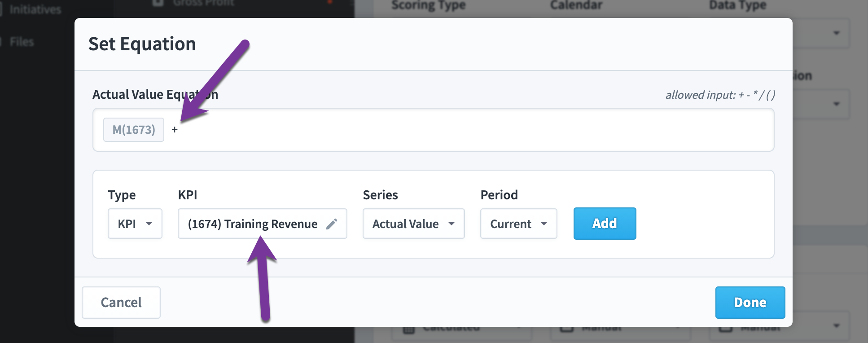Click the middle Manual dropdown at the bottom
868x343 pixels.
pyautogui.click(x=621, y=330)
